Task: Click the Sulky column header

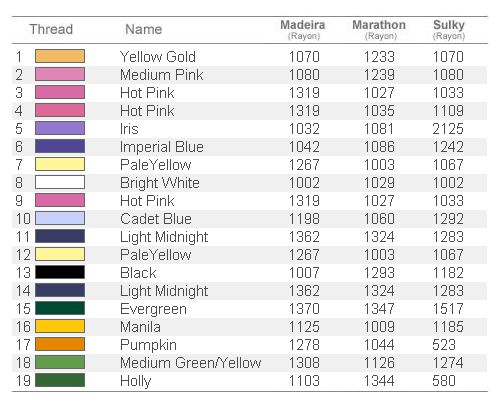Action: coord(449,29)
